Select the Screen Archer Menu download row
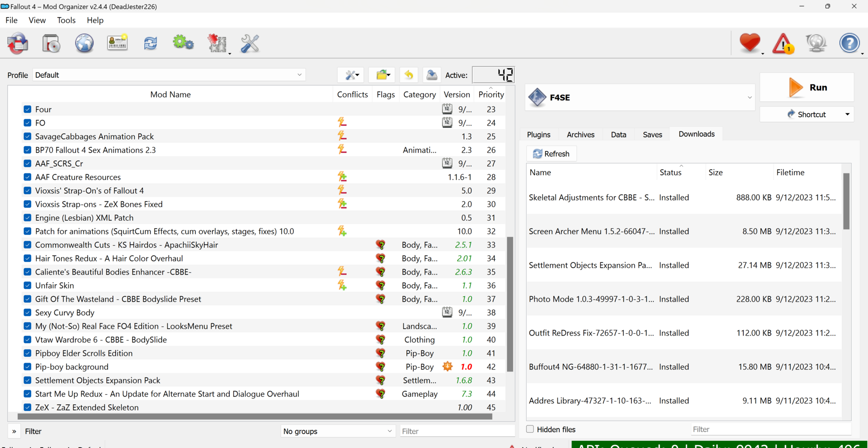This screenshot has width=868, height=448. [x=684, y=231]
